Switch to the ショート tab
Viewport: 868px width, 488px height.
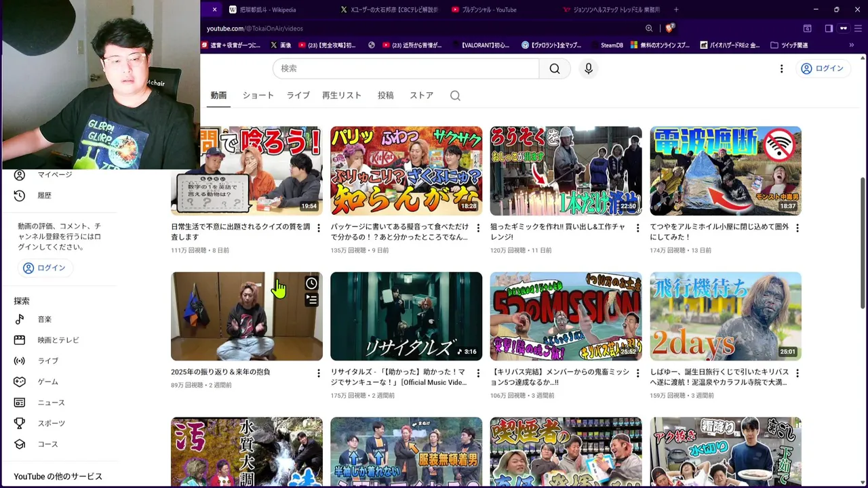[x=258, y=96]
